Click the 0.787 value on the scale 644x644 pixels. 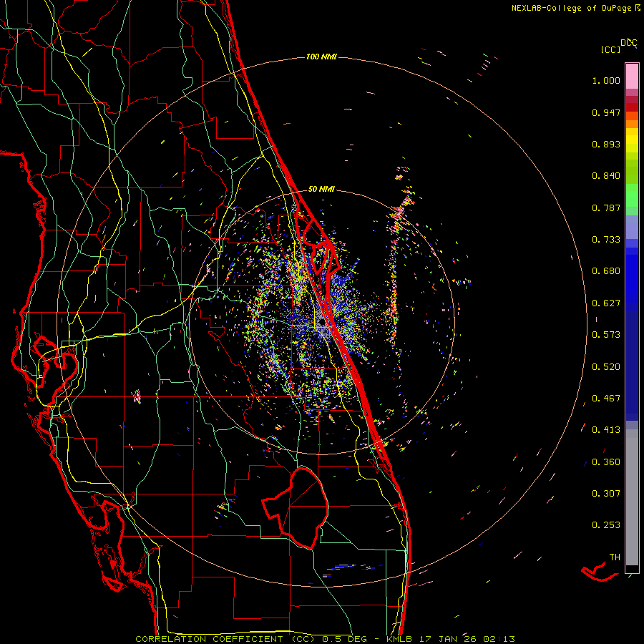[606, 208]
